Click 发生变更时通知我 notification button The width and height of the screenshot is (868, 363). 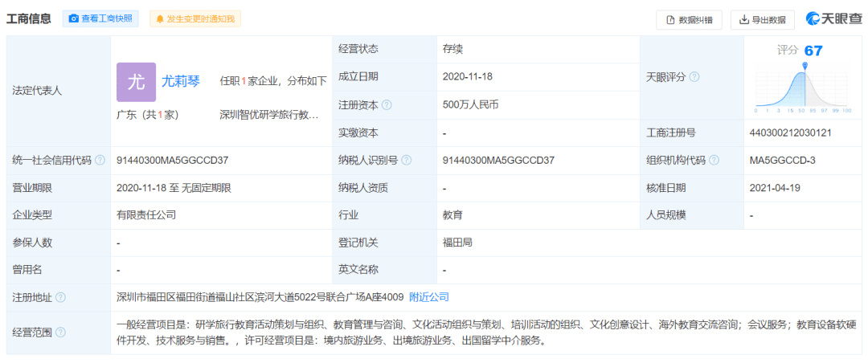(x=195, y=18)
